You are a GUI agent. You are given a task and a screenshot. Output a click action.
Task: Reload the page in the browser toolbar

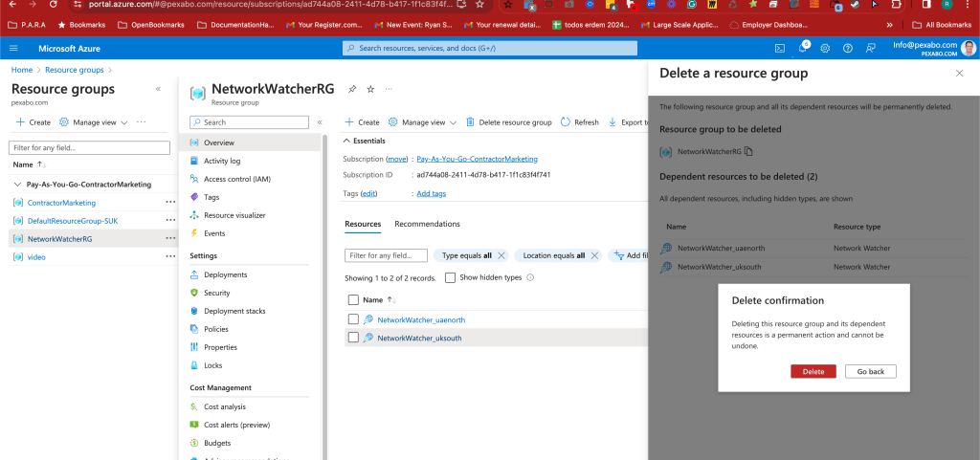(x=54, y=5)
